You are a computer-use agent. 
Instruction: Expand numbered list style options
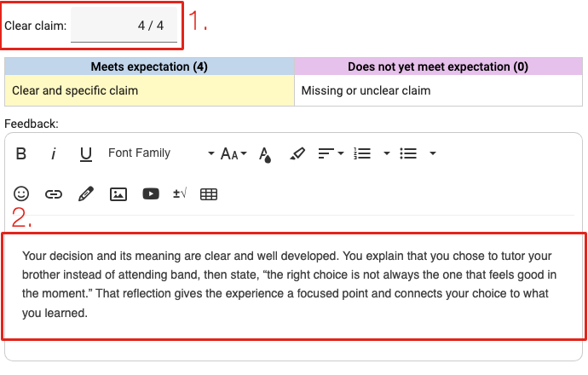click(x=387, y=153)
